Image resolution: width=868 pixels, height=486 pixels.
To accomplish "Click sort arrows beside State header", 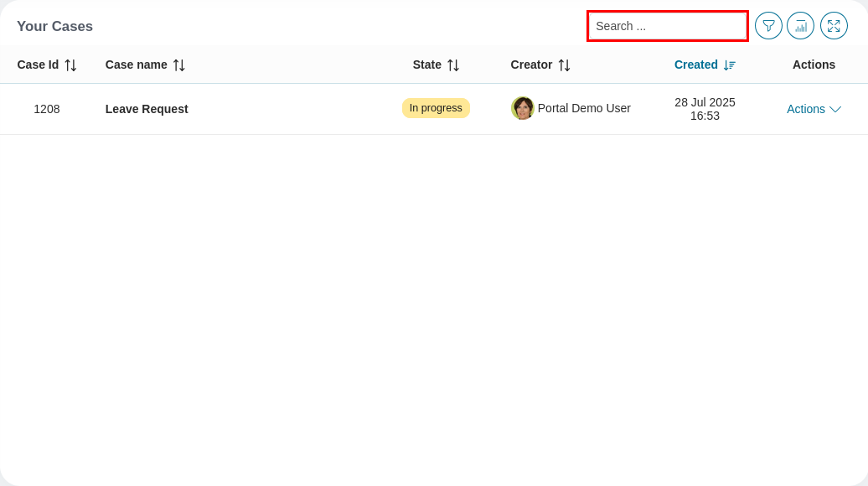I will tap(453, 65).
